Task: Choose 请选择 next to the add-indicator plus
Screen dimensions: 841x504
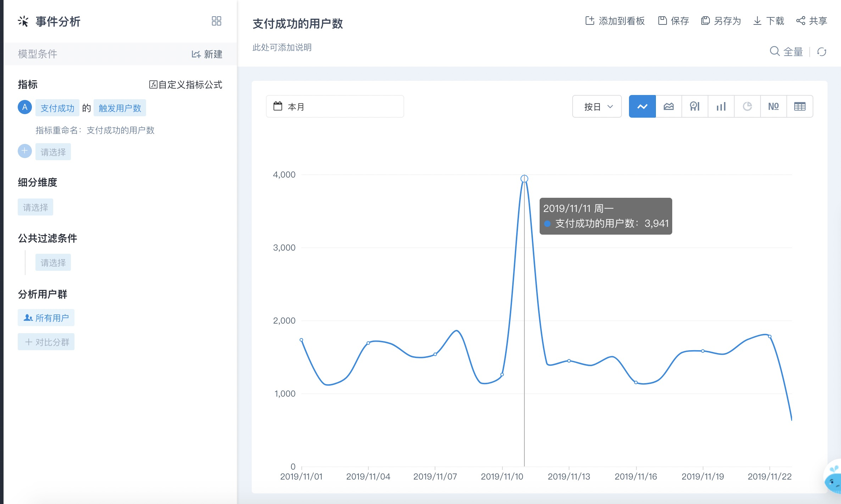Action: click(x=53, y=152)
